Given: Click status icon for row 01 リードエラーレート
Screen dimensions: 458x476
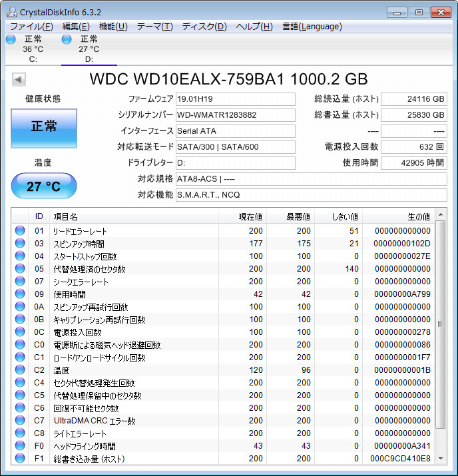Looking at the screenshot, I should click(x=20, y=231).
